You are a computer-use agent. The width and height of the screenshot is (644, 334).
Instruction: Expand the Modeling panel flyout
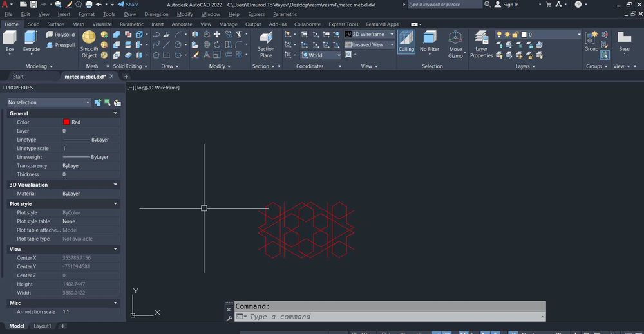[39, 66]
